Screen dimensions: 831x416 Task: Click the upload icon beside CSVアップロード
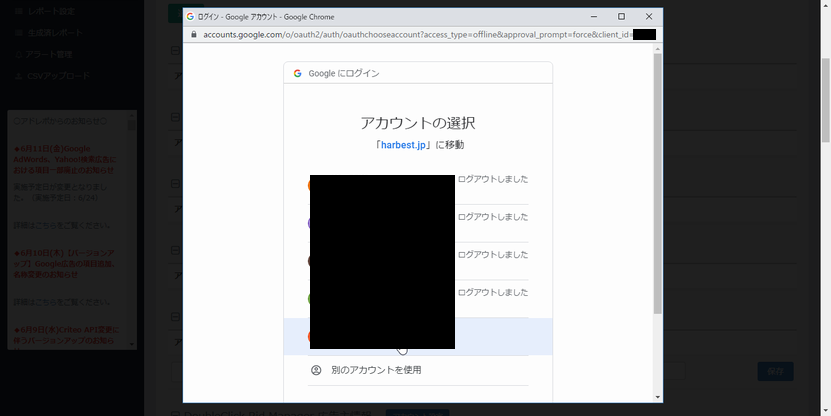pos(19,76)
